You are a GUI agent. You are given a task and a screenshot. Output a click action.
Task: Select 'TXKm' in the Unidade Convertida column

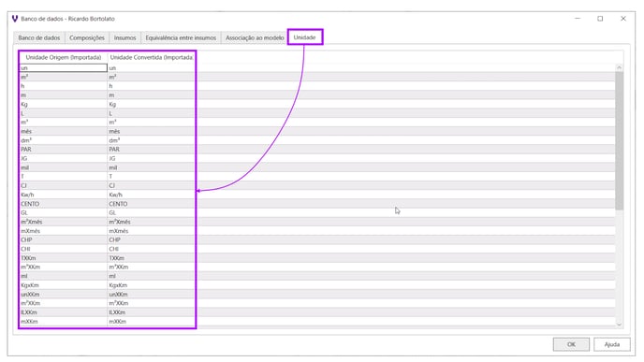click(151, 258)
